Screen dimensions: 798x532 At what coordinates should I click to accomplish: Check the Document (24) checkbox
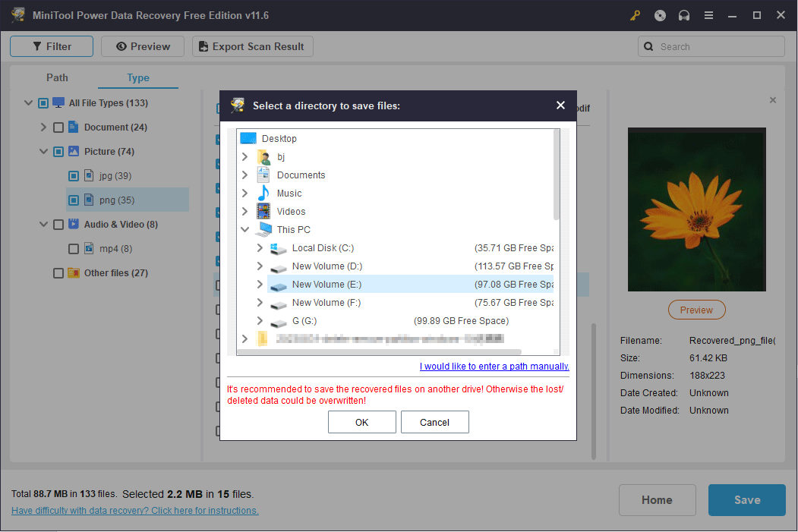pos(58,127)
